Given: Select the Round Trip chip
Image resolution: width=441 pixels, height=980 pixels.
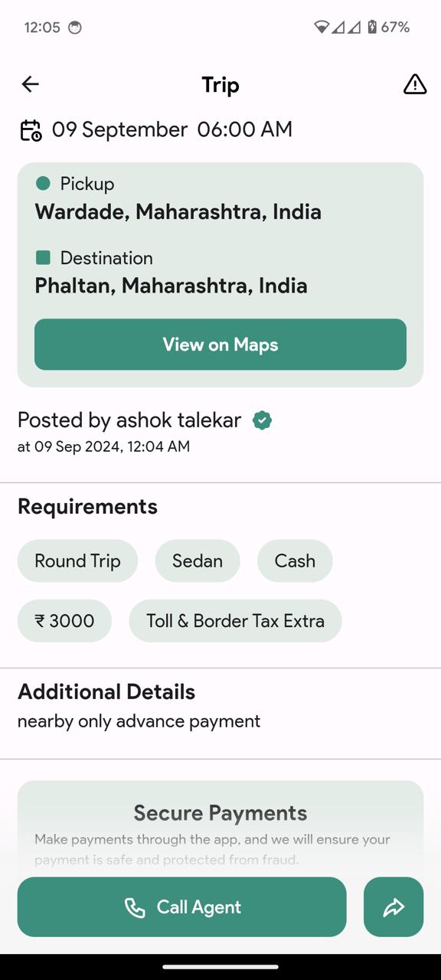Looking at the screenshot, I should coord(77,561).
